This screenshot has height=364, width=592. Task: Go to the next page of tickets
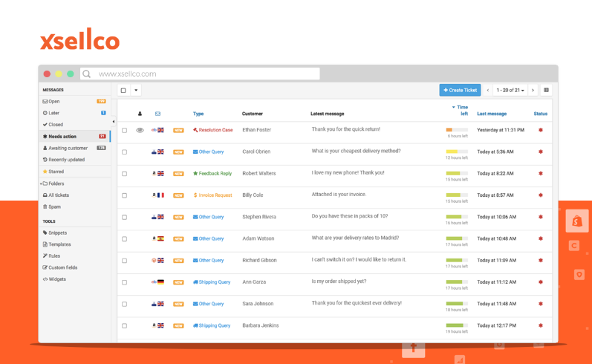533,91
